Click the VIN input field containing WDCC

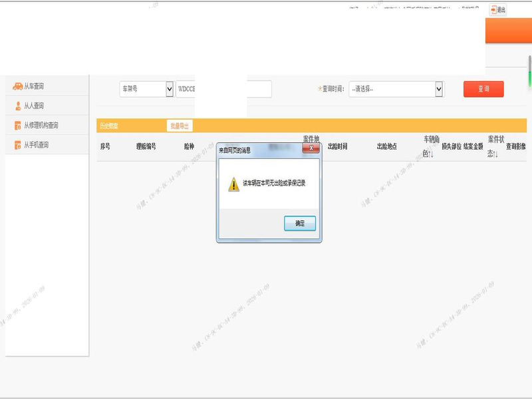[x=186, y=89]
